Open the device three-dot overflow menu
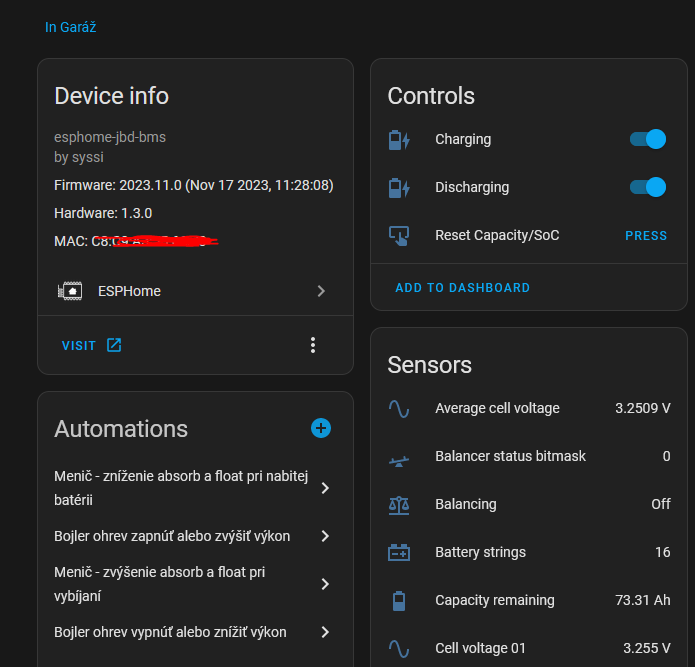Screen dimensions: 695x667 [313, 345]
